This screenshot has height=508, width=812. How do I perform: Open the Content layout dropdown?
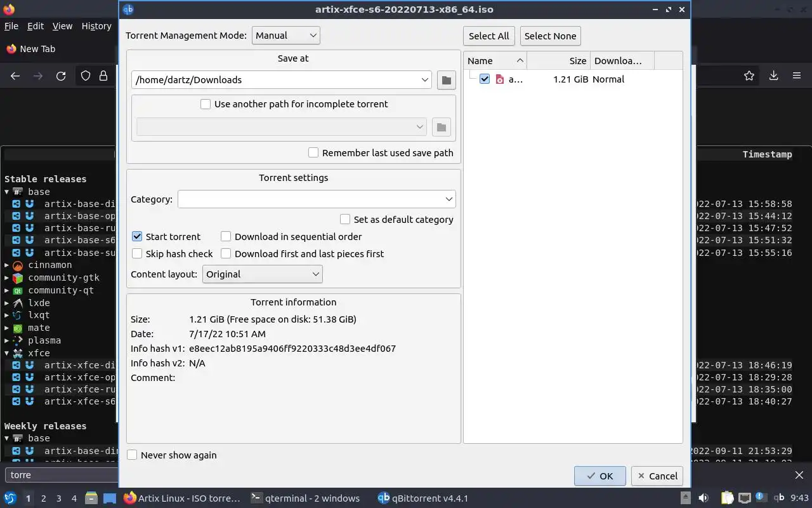263,274
